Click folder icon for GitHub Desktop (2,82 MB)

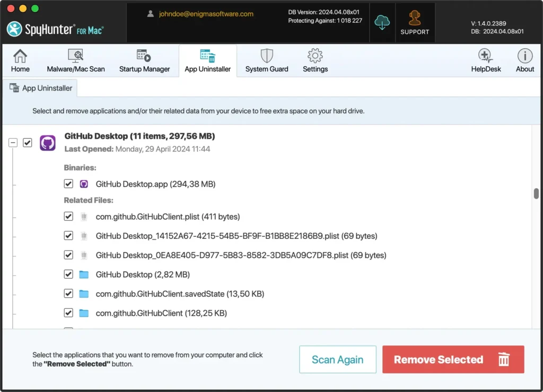click(x=84, y=275)
